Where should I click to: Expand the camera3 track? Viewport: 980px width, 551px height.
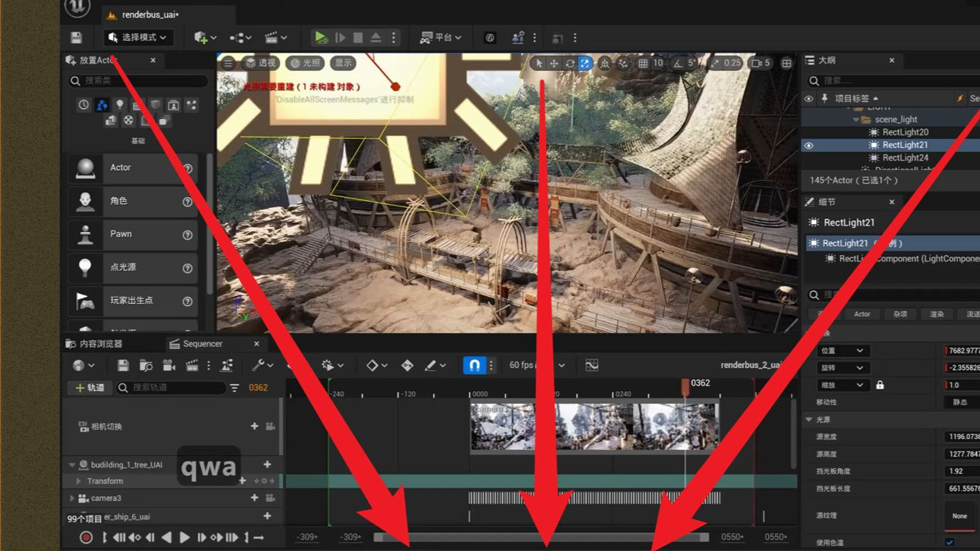click(72, 498)
